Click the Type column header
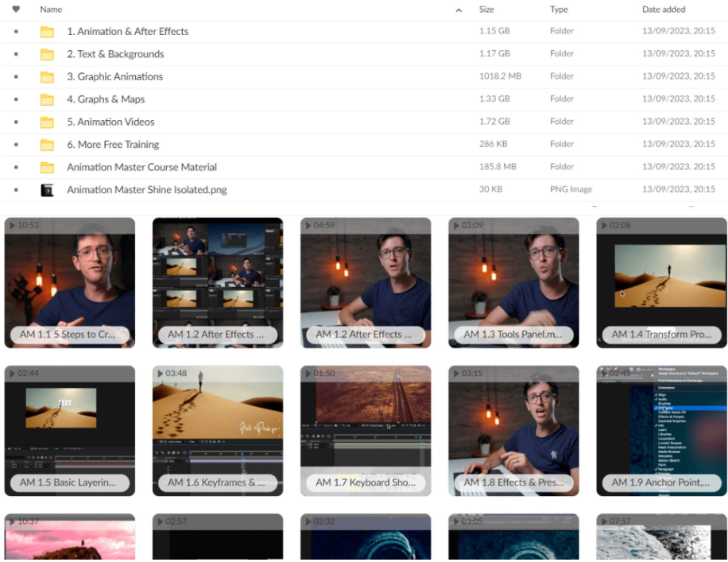The width and height of the screenshot is (728, 562). pos(559,10)
